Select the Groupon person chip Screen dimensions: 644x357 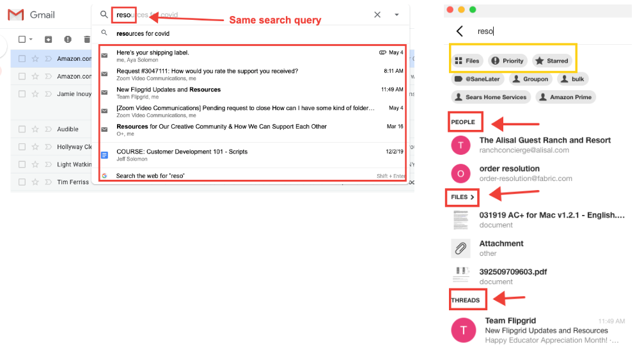pos(531,79)
